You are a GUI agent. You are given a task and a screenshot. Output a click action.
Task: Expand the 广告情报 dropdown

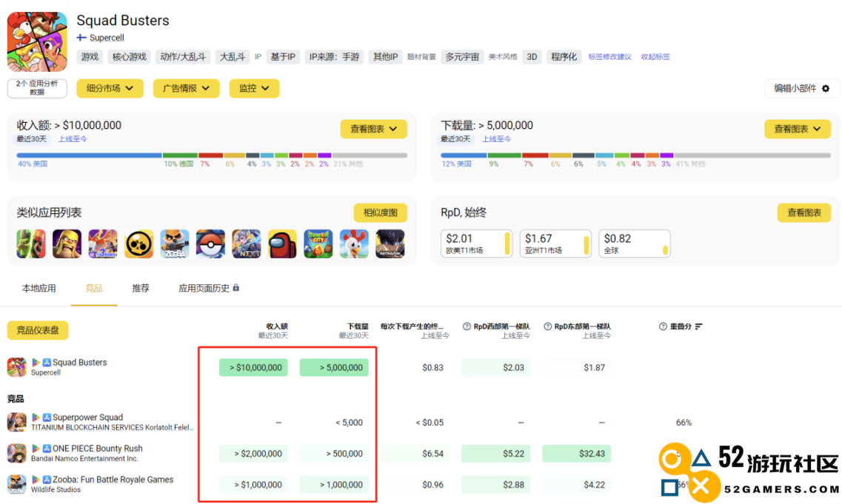coord(187,89)
